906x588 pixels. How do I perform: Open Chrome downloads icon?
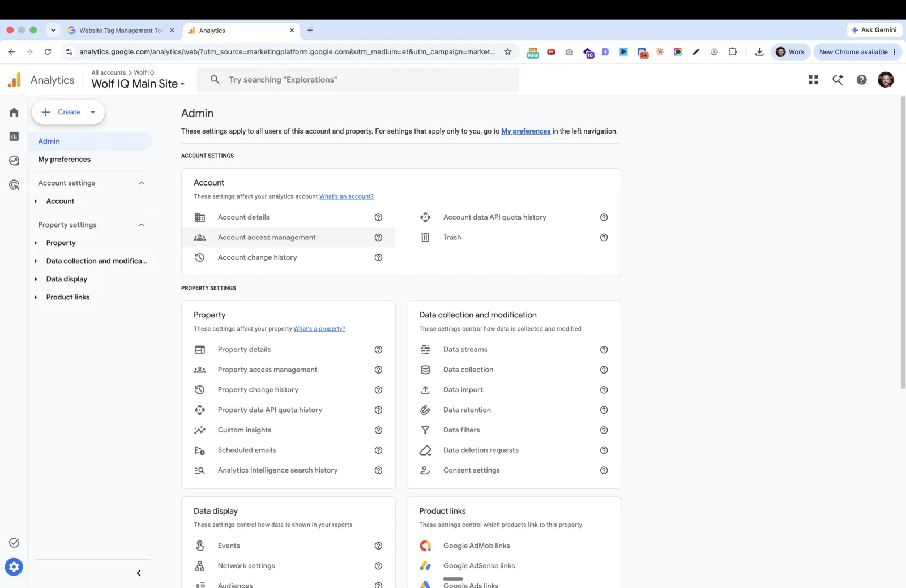[759, 52]
